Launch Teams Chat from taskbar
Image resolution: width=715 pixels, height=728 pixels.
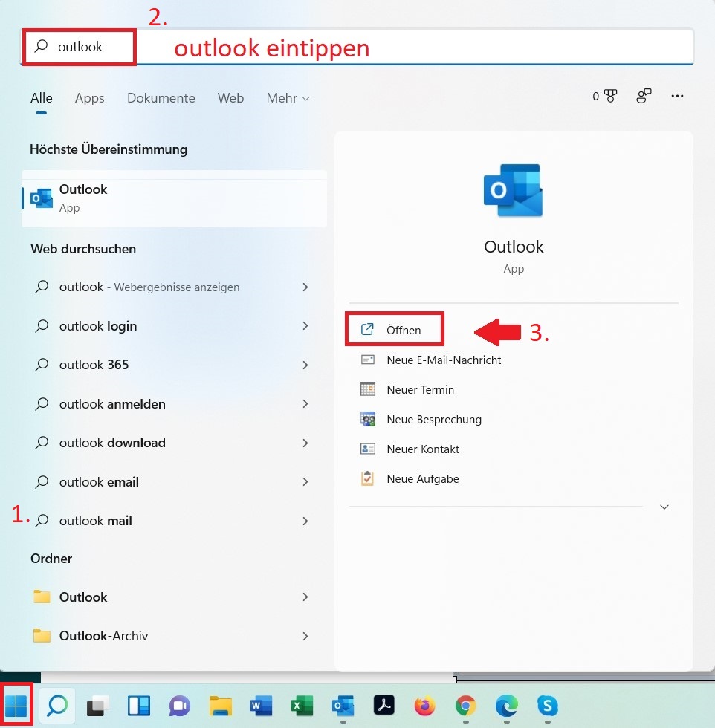point(180,706)
